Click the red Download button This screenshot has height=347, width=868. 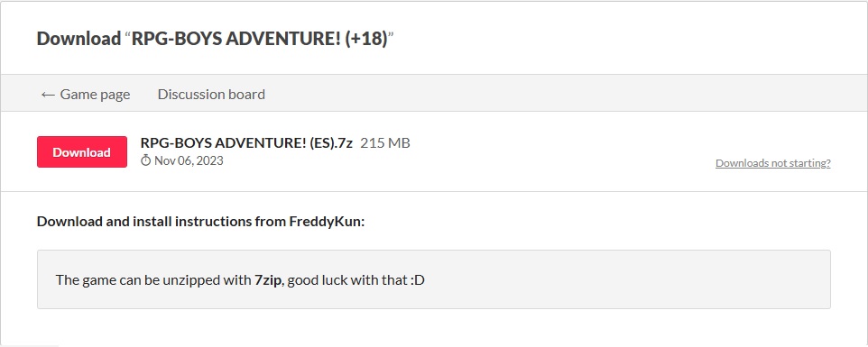(82, 152)
